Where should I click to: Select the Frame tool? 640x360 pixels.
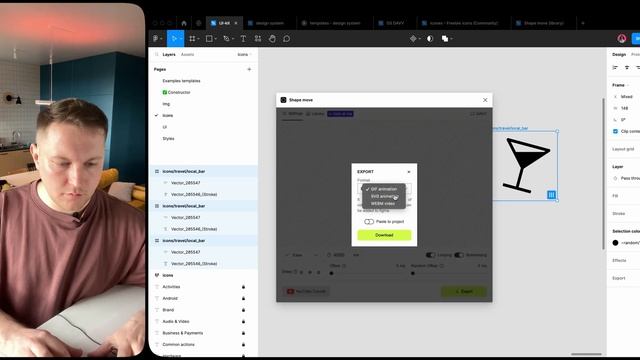(192, 38)
